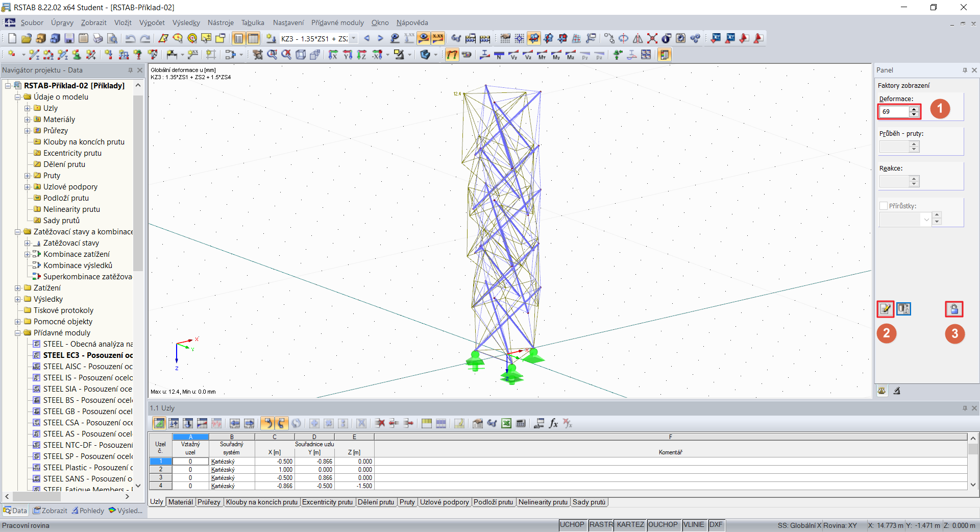Screen dimensions: 980x532
Task: Show the normal force N diagram
Action: [x=499, y=55]
